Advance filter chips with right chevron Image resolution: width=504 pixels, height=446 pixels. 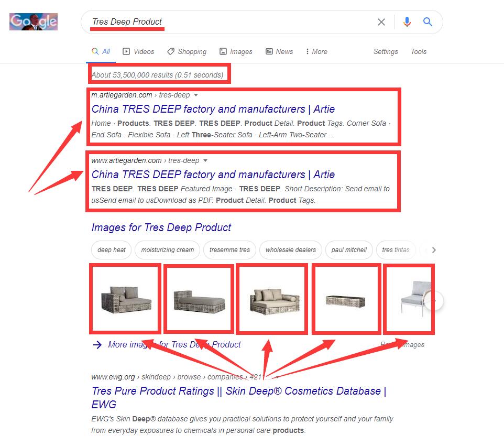(x=434, y=250)
